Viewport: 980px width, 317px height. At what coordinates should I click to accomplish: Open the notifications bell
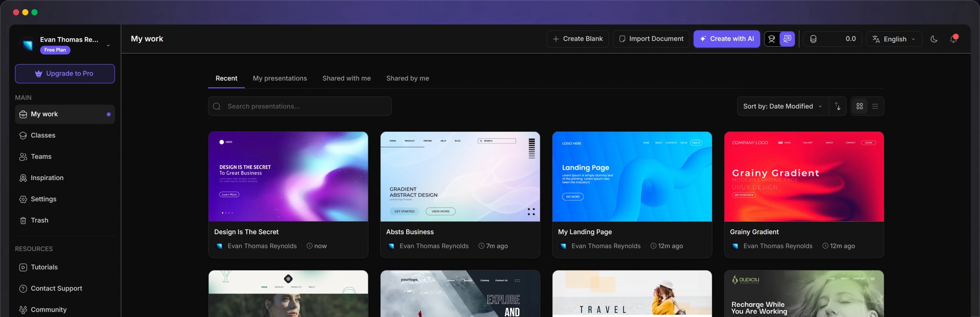[x=953, y=39]
